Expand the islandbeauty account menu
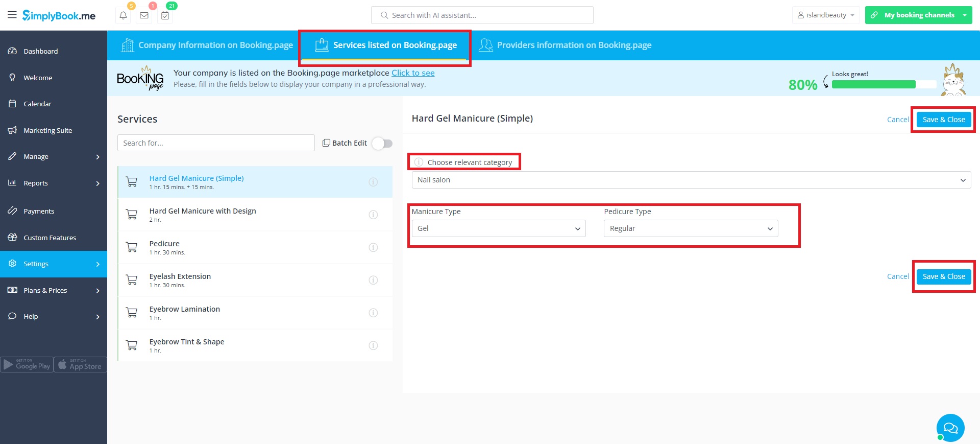 point(825,15)
